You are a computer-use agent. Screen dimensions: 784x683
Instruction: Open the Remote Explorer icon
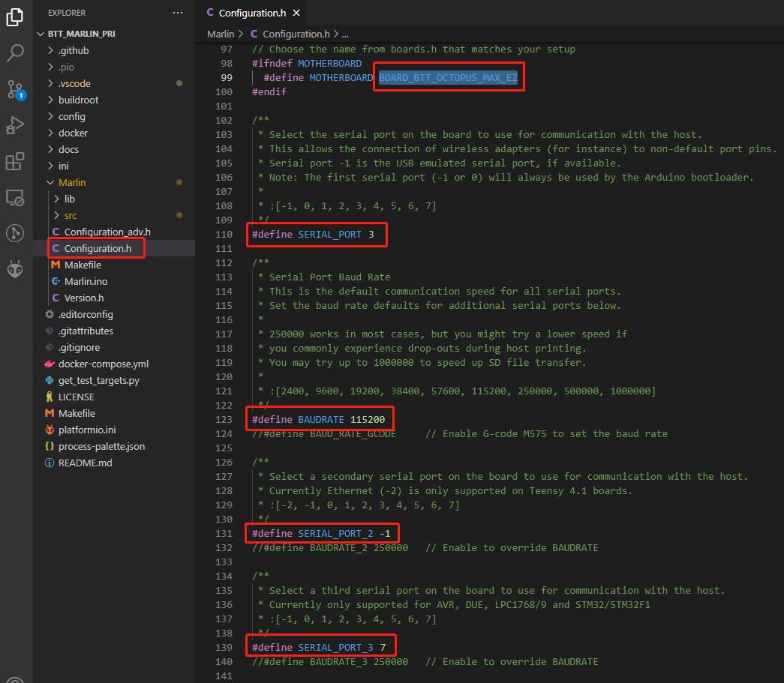click(x=15, y=198)
